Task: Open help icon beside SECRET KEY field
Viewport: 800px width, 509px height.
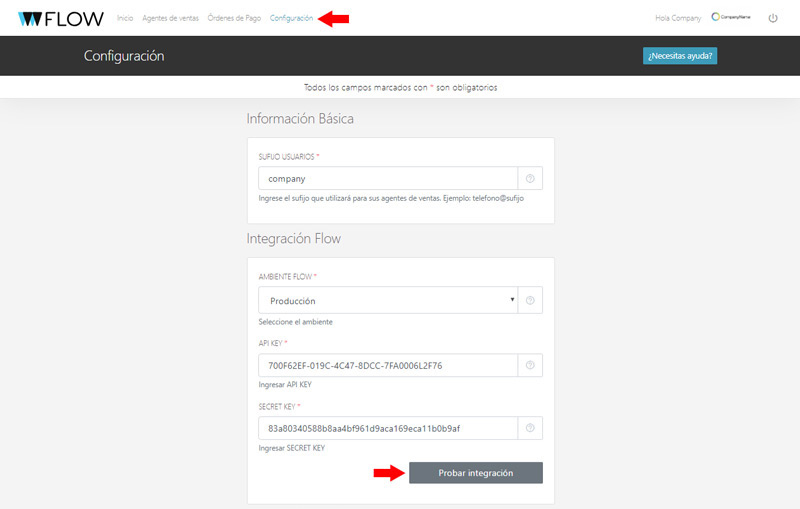Action: pos(530,428)
